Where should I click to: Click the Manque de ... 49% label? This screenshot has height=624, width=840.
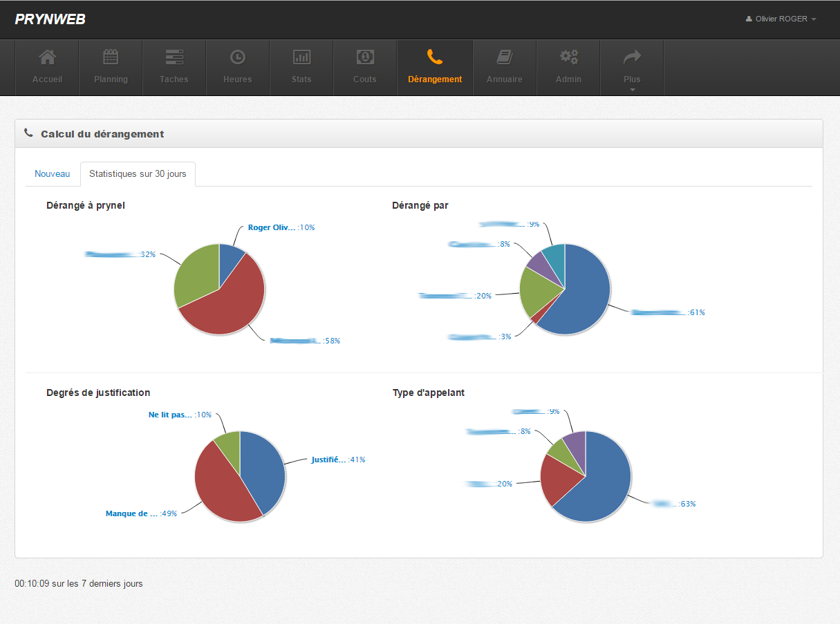pos(131,513)
